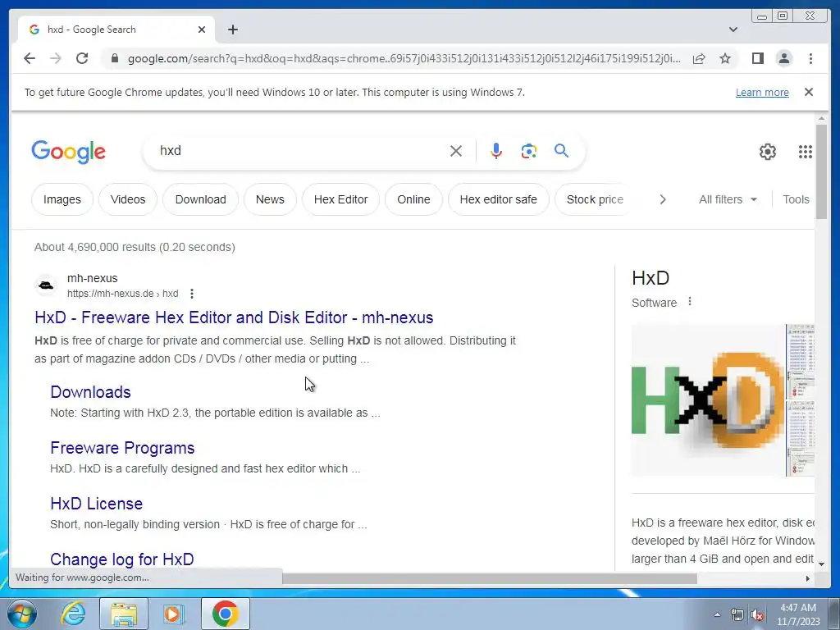Expand the All filters dropdown
840x630 pixels.
click(728, 199)
